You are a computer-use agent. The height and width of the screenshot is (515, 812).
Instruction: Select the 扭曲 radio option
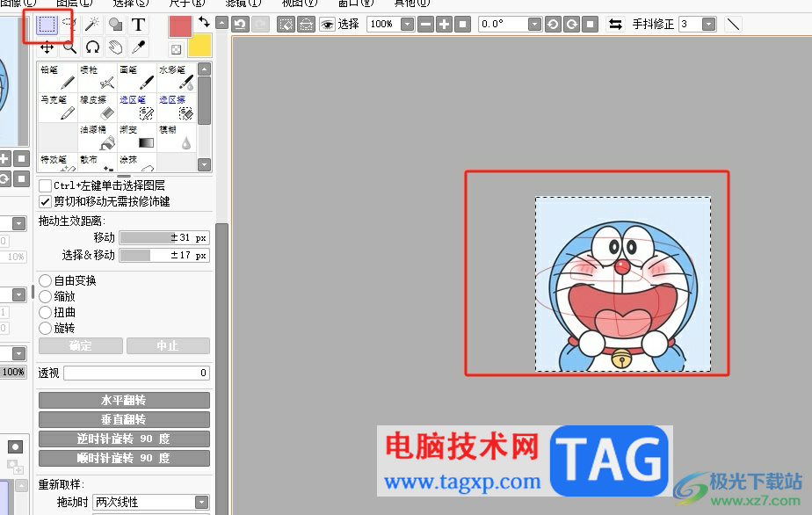click(x=45, y=312)
